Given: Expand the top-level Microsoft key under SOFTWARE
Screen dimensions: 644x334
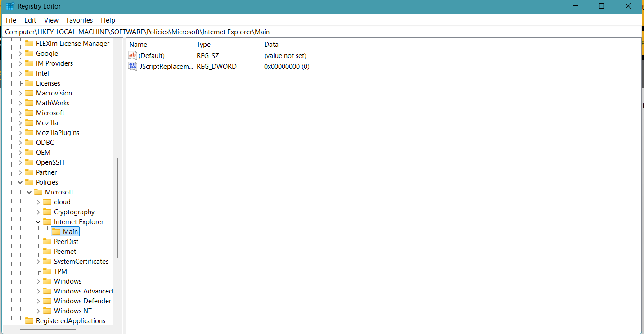Looking at the screenshot, I should (20, 113).
